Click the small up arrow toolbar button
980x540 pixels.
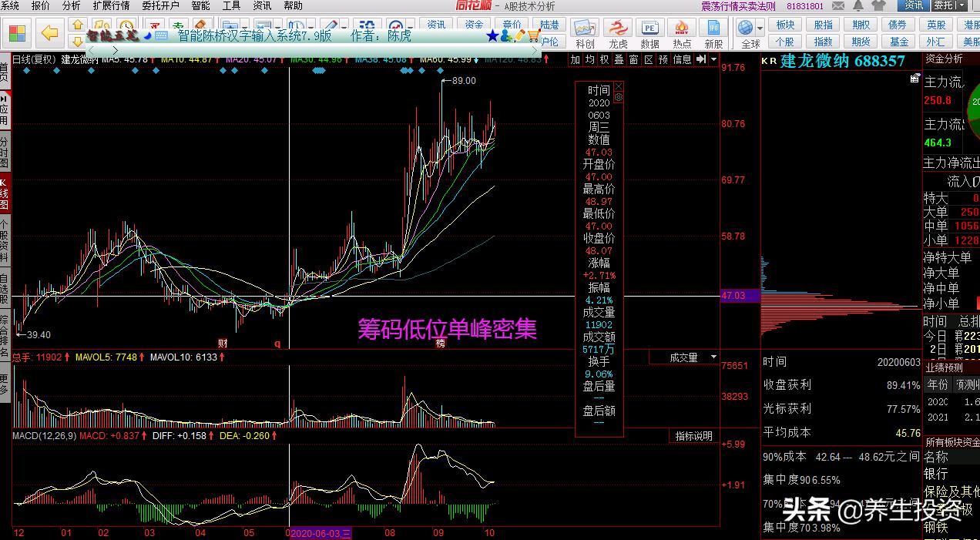click(x=78, y=25)
